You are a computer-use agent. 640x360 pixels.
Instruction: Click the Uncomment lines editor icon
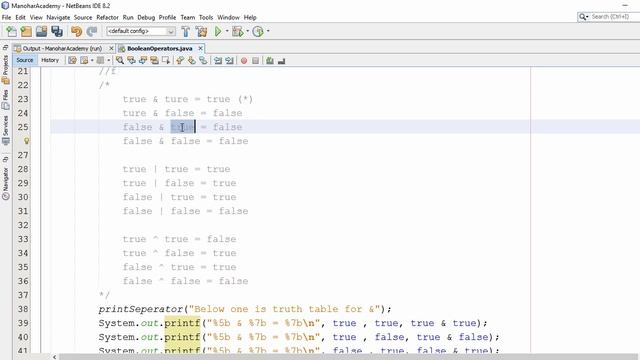281,60
